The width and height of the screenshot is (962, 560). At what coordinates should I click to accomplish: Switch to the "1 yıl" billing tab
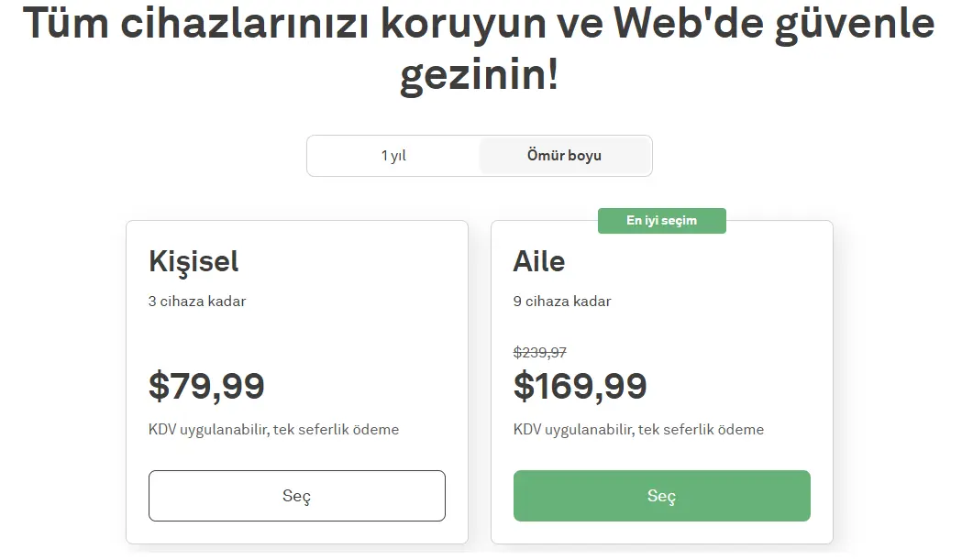[393, 156]
